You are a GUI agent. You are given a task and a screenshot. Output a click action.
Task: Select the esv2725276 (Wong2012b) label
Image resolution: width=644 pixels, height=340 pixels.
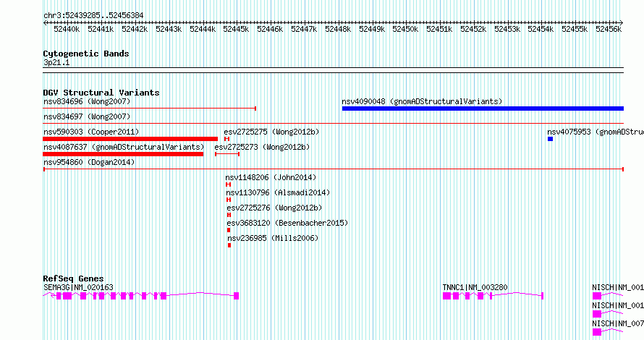coord(274,208)
